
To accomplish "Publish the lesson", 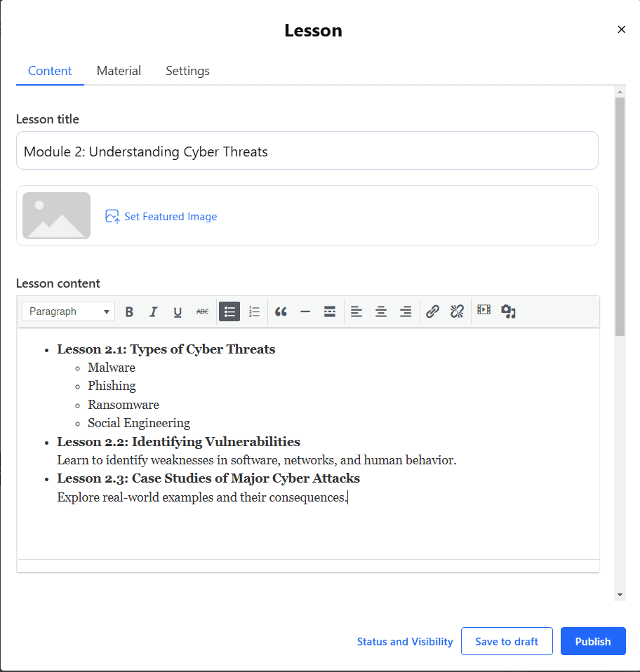I will point(593,641).
